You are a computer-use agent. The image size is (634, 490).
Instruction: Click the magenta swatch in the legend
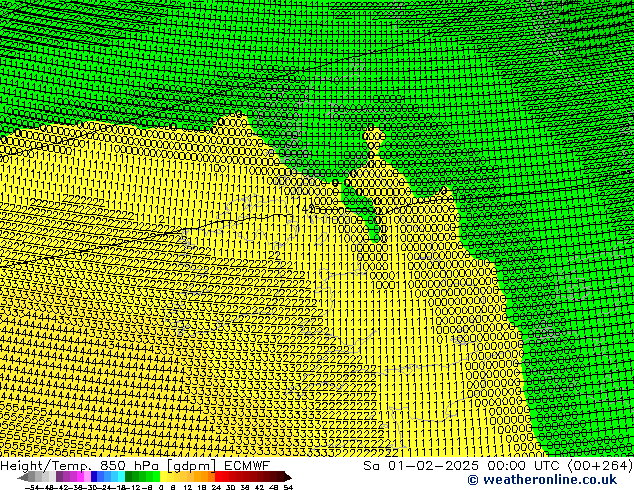click(x=80, y=476)
